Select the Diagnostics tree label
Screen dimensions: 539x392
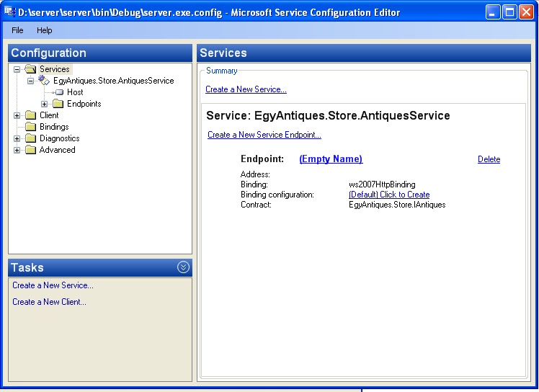coord(60,138)
